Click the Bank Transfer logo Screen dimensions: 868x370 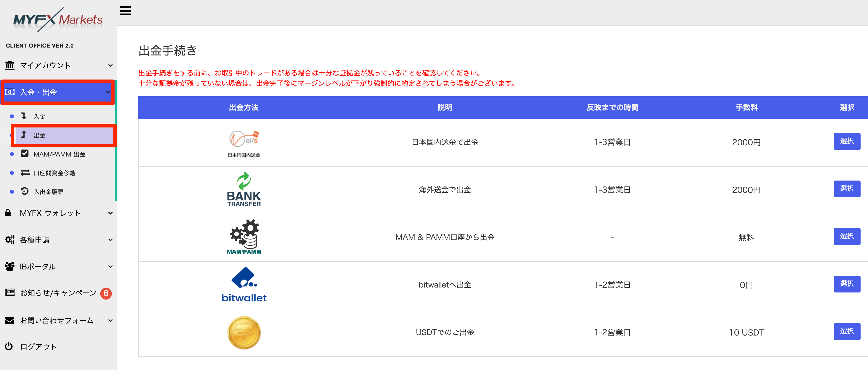click(x=244, y=189)
